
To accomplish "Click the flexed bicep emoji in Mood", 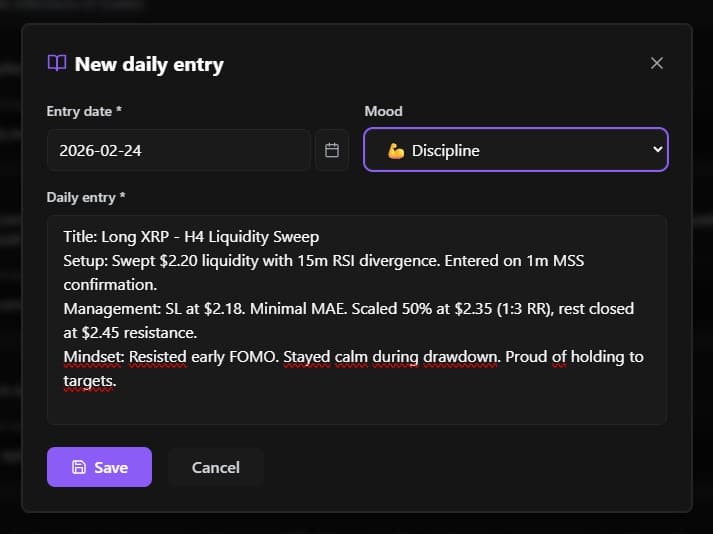I will [x=395, y=151].
